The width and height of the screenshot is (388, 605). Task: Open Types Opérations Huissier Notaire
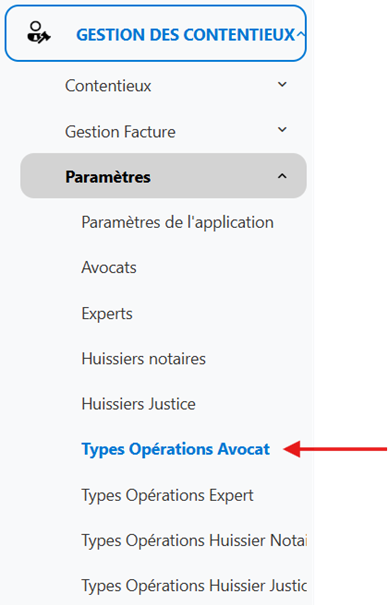click(194, 541)
